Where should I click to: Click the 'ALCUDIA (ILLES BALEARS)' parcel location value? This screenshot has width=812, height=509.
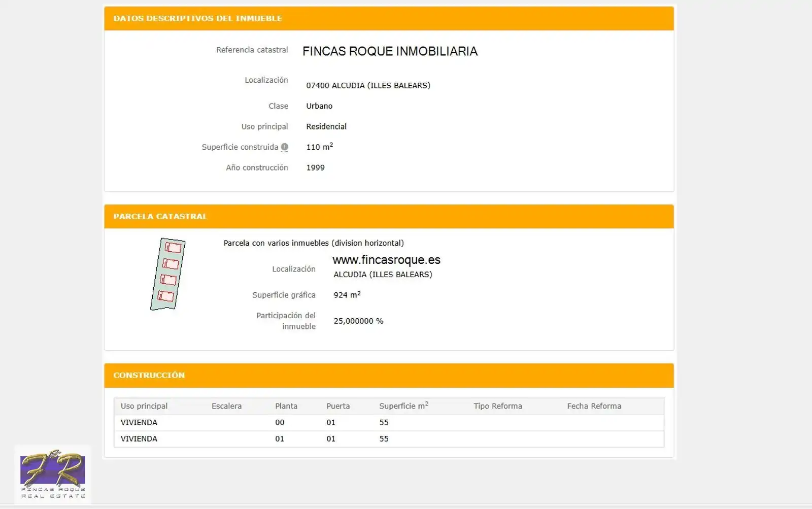click(383, 275)
